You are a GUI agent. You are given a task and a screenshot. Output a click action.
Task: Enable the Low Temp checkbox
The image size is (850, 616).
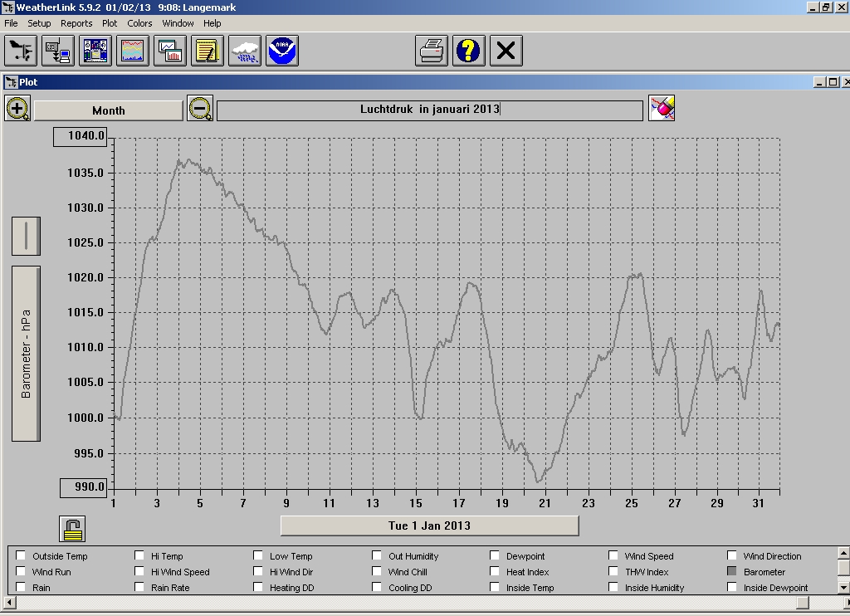point(258,555)
